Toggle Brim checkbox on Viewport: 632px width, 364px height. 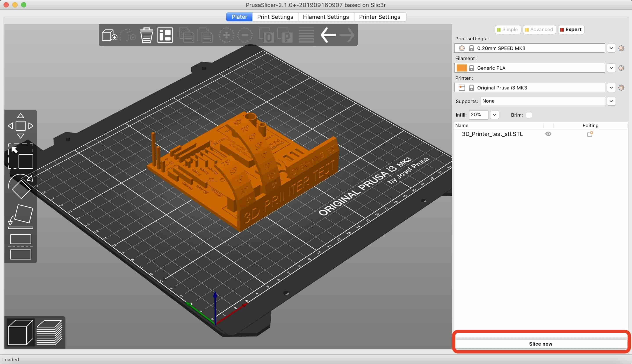pos(529,115)
